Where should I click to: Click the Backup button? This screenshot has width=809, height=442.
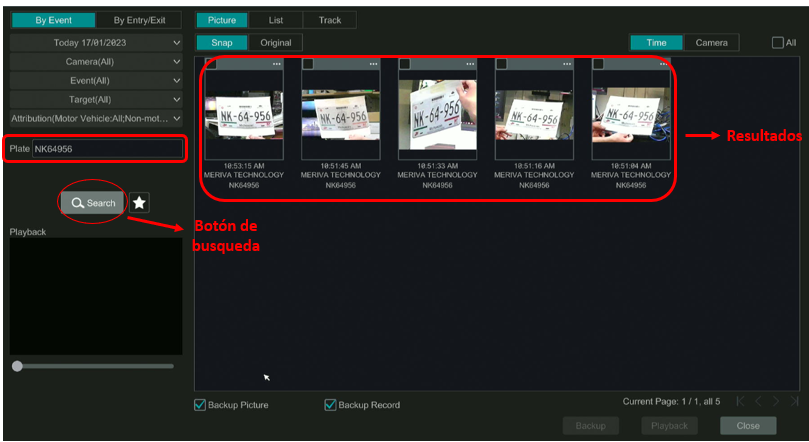coord(591,425)
